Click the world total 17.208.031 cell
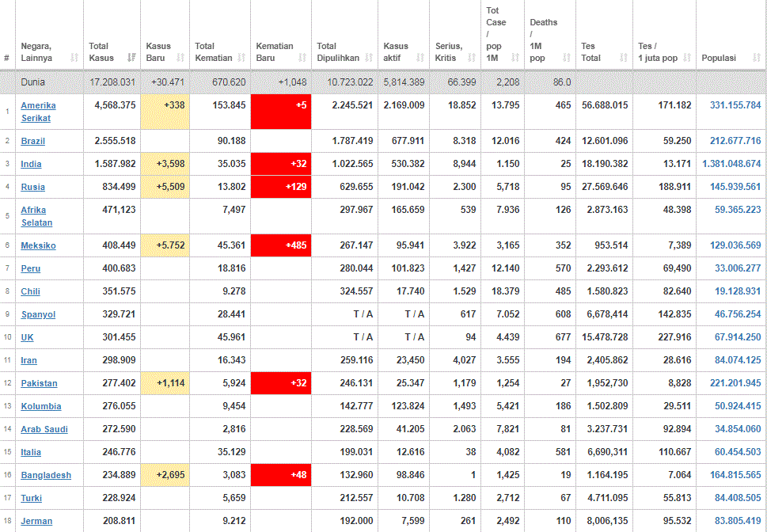Image resolution: width=767 pixels, height=532 pixels. (x=112, y=82)
